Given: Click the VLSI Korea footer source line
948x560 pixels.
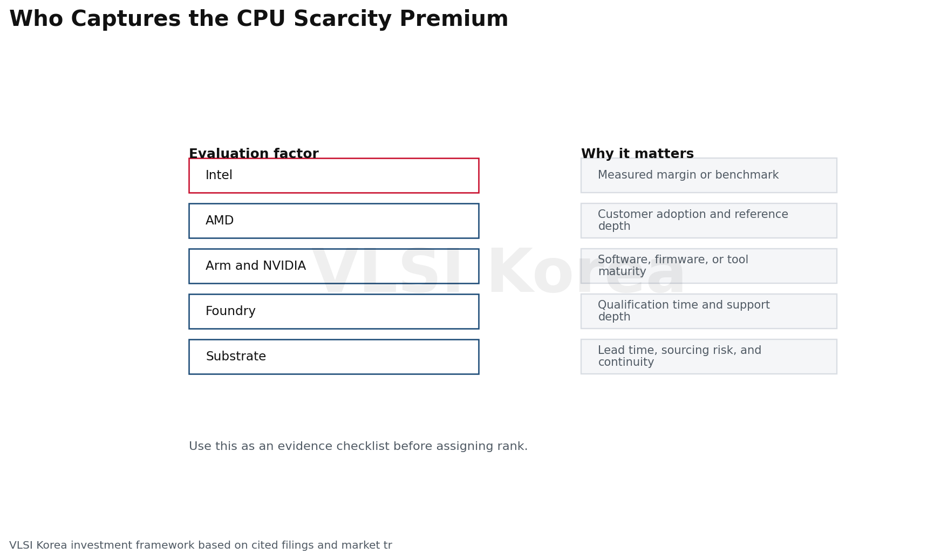Looking at the screenshot, I should (201, 545).
